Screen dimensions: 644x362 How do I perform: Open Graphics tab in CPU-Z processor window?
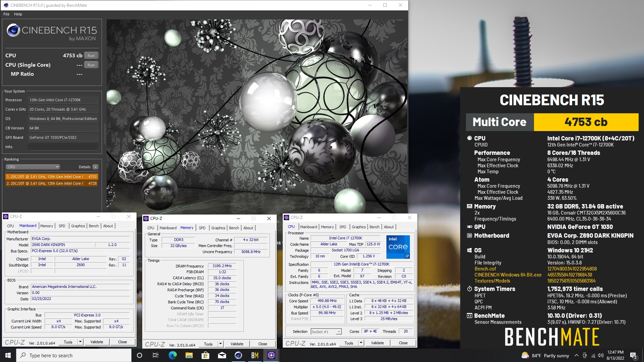point(359,227)
